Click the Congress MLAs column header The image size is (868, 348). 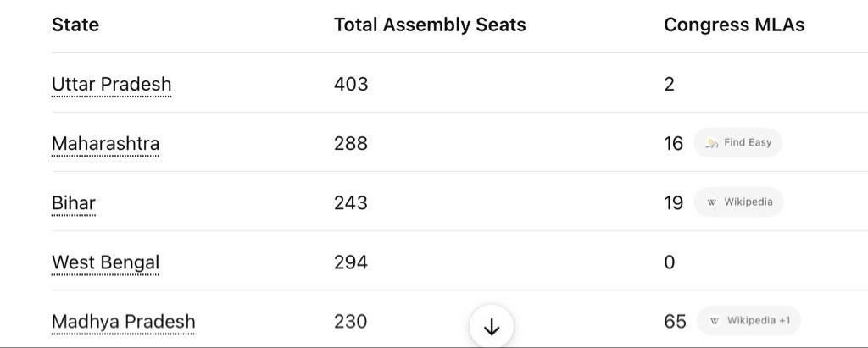[734, 25]
